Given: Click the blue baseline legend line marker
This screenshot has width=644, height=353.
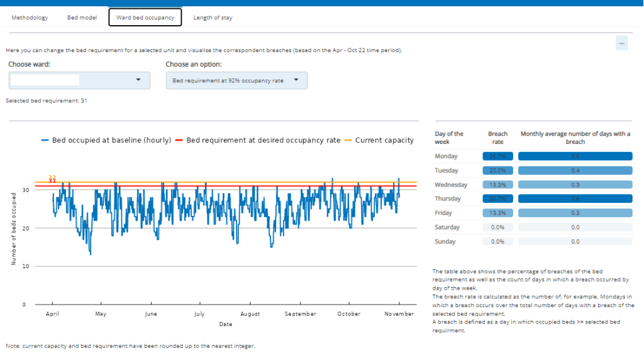Looking at the screenshot, I should pos(45,140).
